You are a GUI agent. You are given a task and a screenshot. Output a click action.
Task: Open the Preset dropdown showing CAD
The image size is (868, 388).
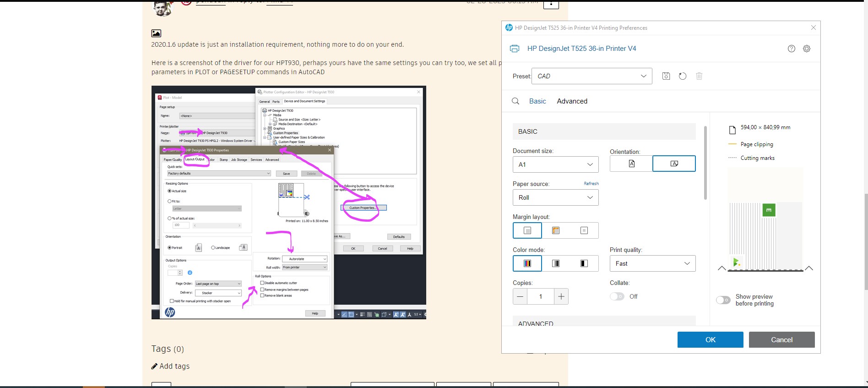(592, 76)
